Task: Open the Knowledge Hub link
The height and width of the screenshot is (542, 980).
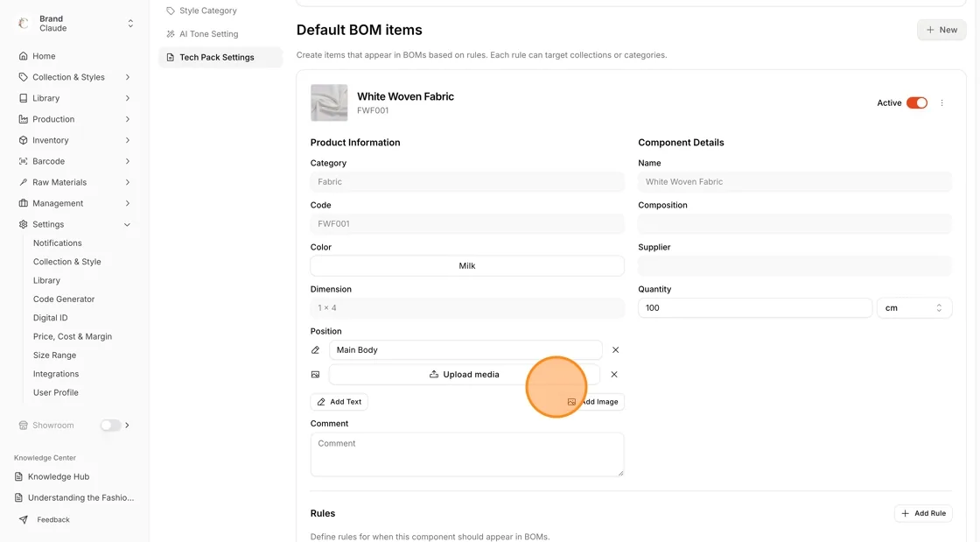Action: coord(58,476)
